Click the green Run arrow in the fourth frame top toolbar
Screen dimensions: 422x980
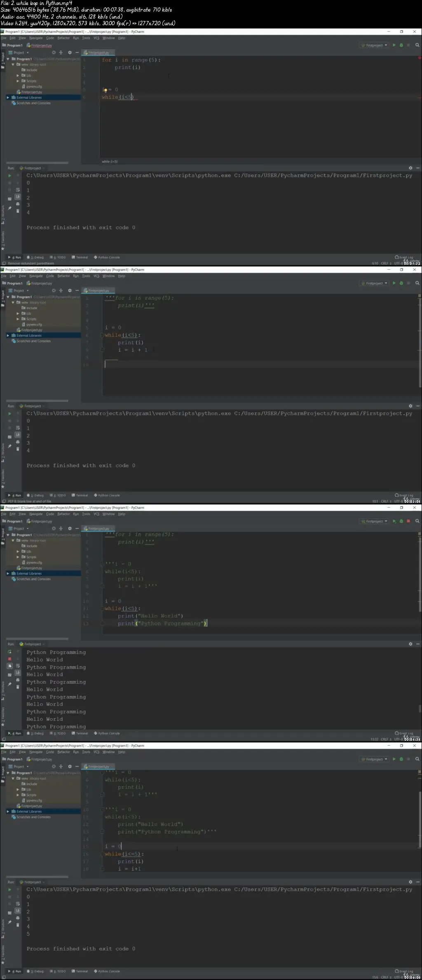[394, 759]
